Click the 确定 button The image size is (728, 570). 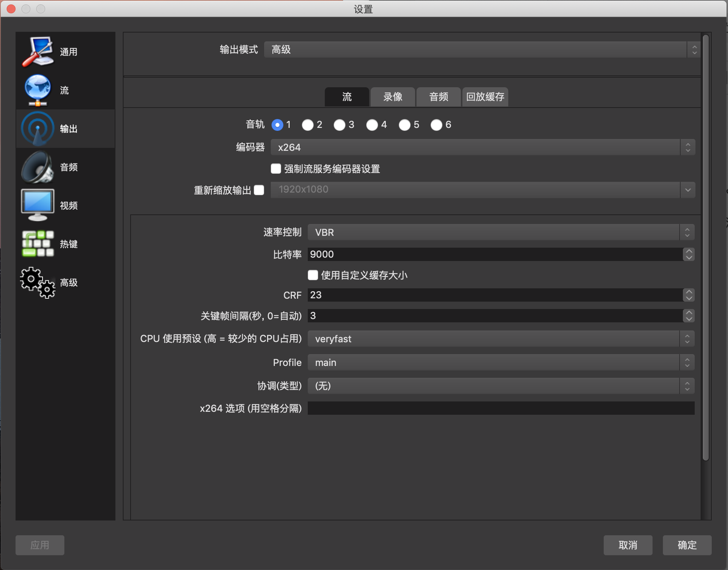pos(687,545)
